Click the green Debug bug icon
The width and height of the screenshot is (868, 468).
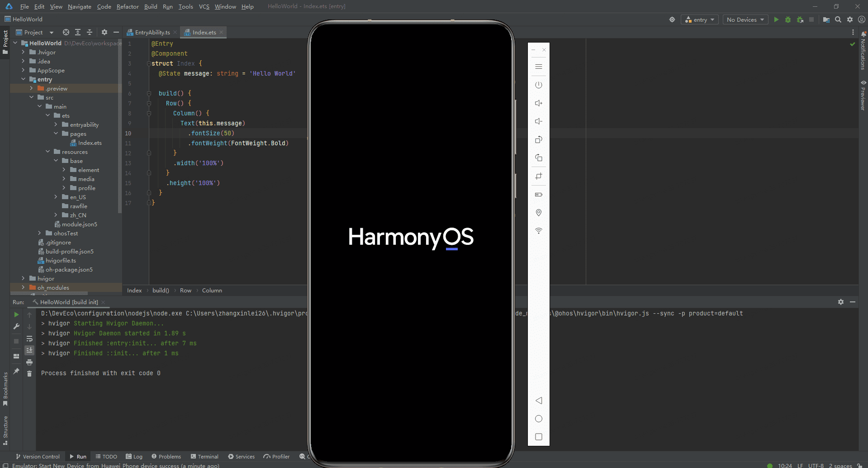[788, 20]
